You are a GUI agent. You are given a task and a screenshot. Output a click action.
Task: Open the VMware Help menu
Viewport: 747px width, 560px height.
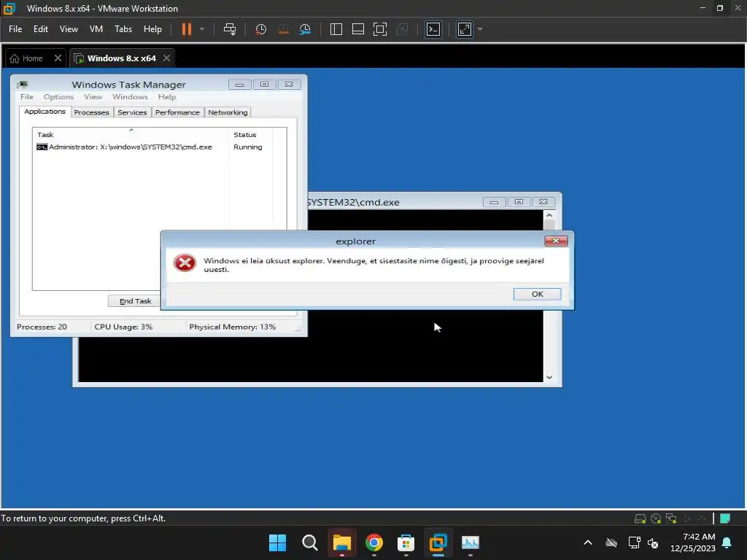[x=152, y=29]
